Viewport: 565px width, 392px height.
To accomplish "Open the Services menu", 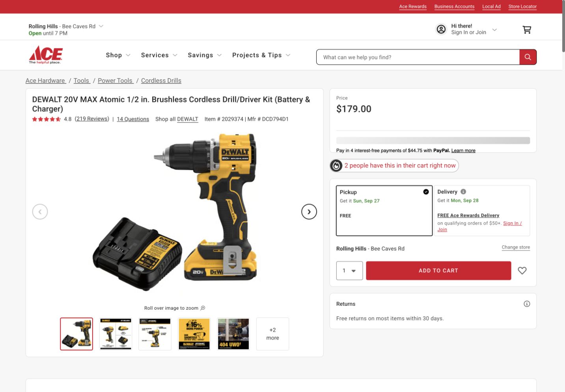I will (x=159, y=55).
